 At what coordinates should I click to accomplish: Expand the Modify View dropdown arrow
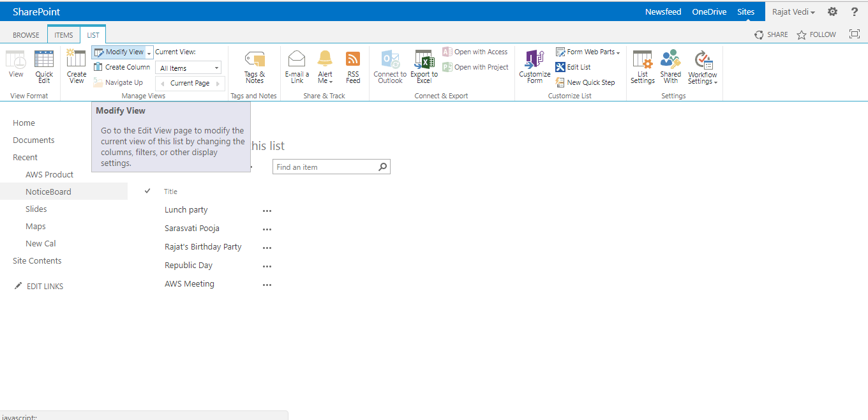[147, 52]
